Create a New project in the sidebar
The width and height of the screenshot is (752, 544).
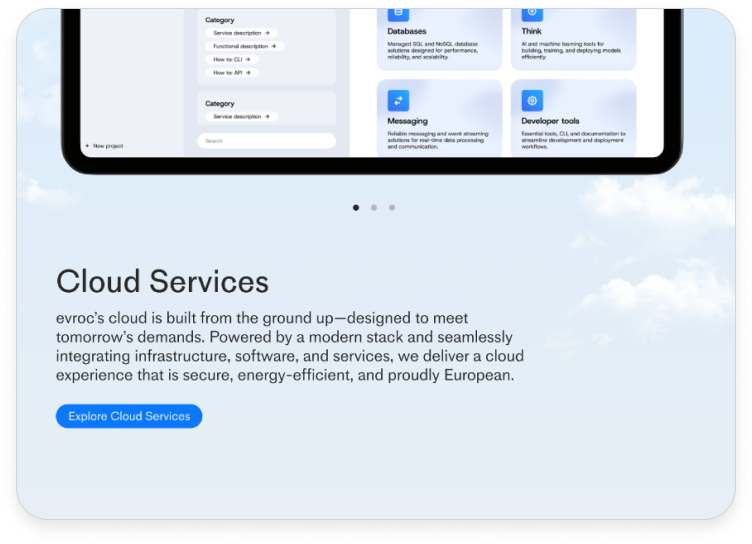104,146
